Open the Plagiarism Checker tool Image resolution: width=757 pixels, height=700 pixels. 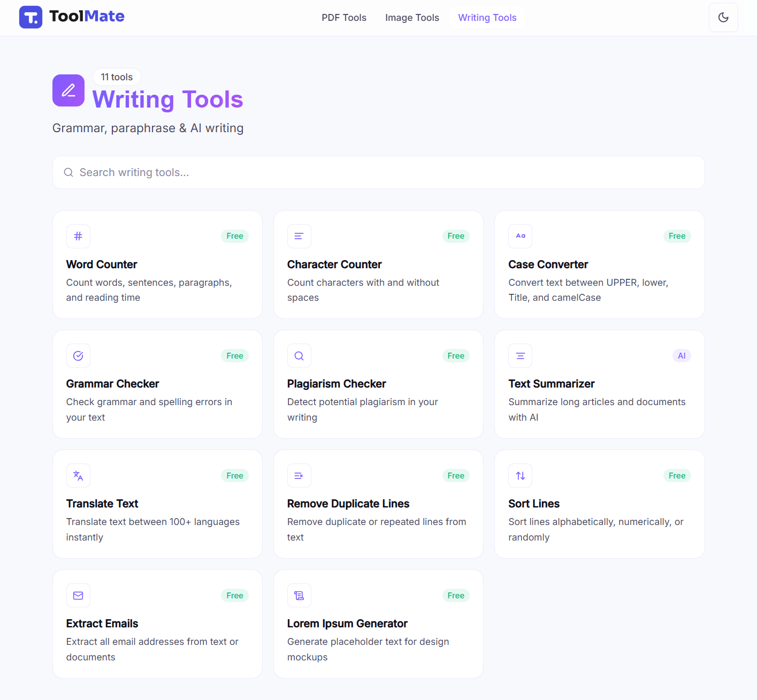[x=378, y=384]
